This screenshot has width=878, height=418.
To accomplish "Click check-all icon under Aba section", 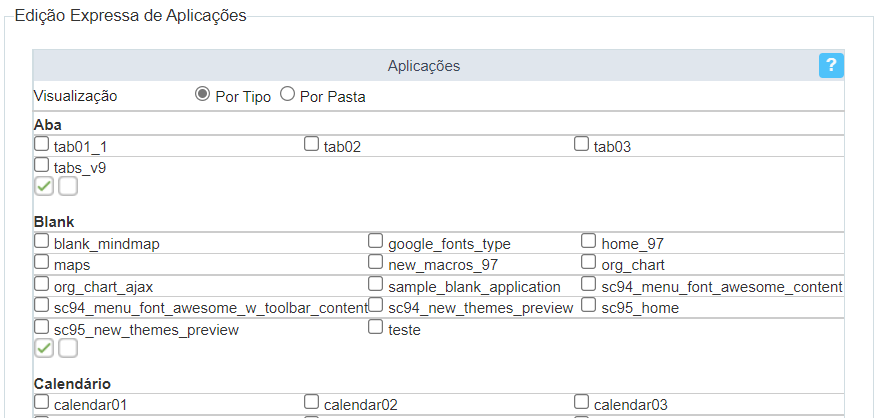I will click(44, 186).
